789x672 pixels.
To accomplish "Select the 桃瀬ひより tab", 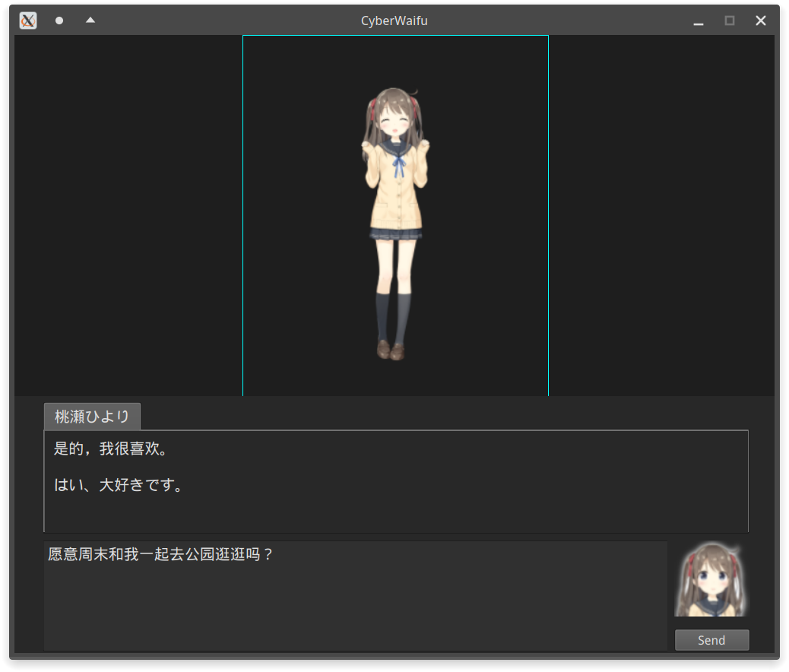I will [x=92, y=417].
